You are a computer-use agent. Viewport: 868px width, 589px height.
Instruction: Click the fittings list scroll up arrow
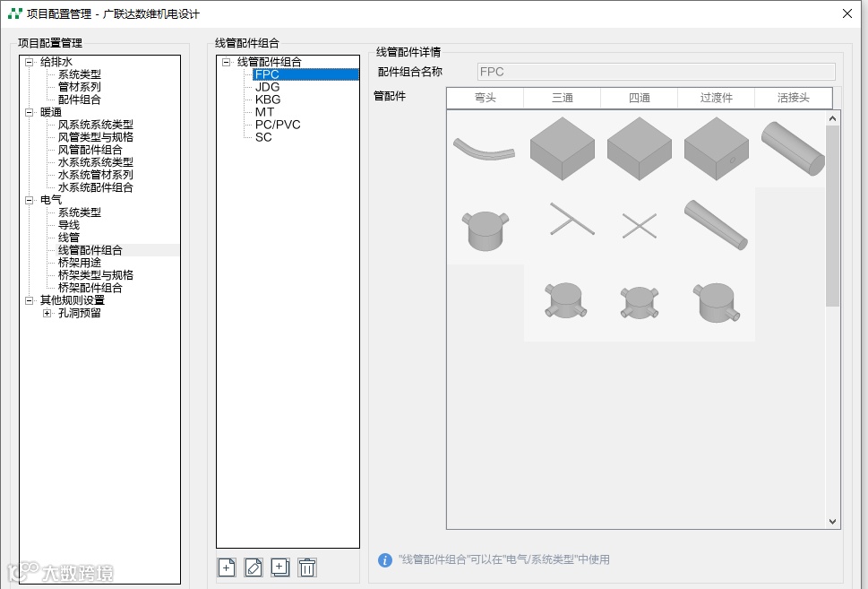click(832, 118)
